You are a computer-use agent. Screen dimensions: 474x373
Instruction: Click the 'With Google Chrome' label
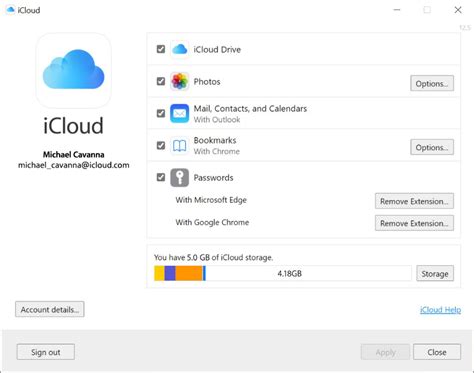(x=212, y=222)
